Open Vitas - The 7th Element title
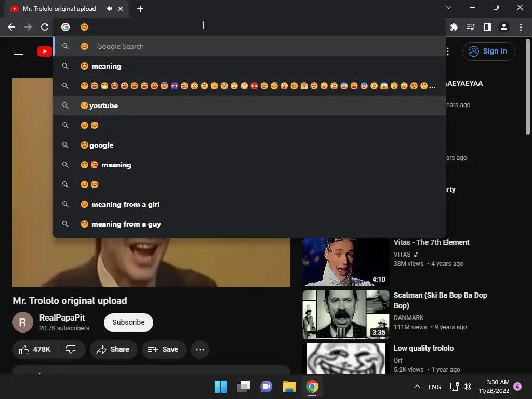This screenshot has height=399, width=532. click(431, 242)
